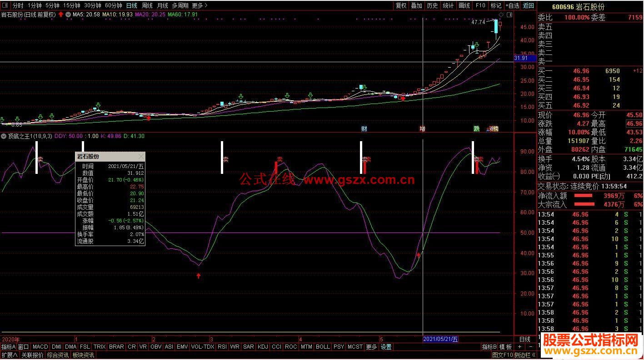644x360 pixels.
Task: Click the diamond icon above the main chart
Action: (501, 15)
